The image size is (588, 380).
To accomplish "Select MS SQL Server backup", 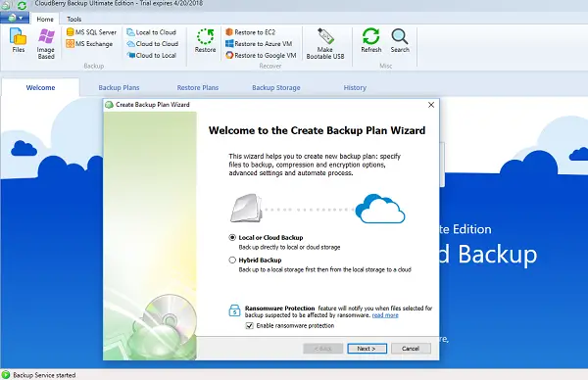I will point(91,32).
